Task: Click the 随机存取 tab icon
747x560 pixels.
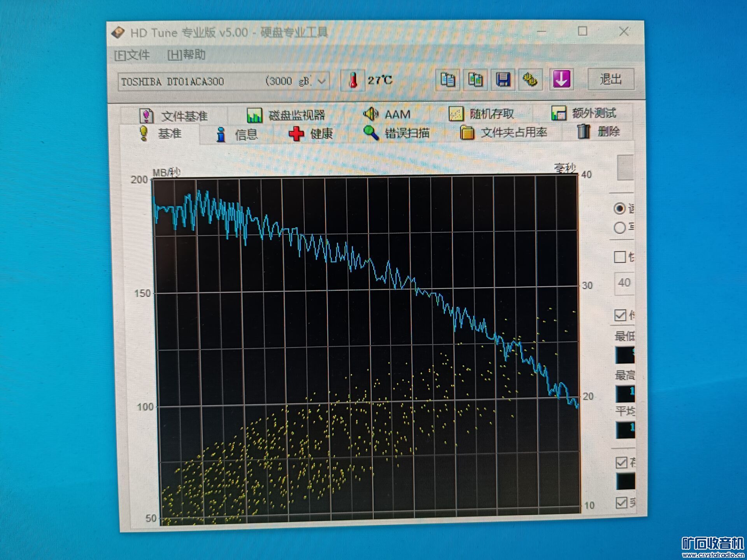Action: click(x=456, y=114)
